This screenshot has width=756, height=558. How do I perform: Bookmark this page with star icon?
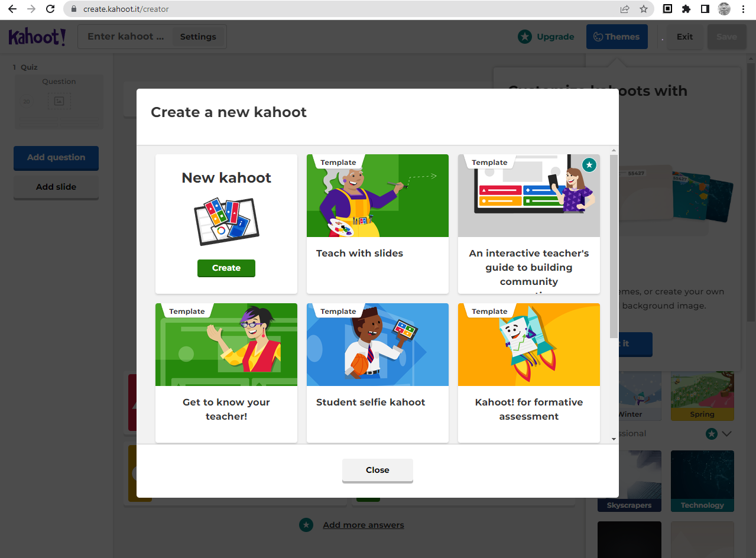[x=643, y=9]
